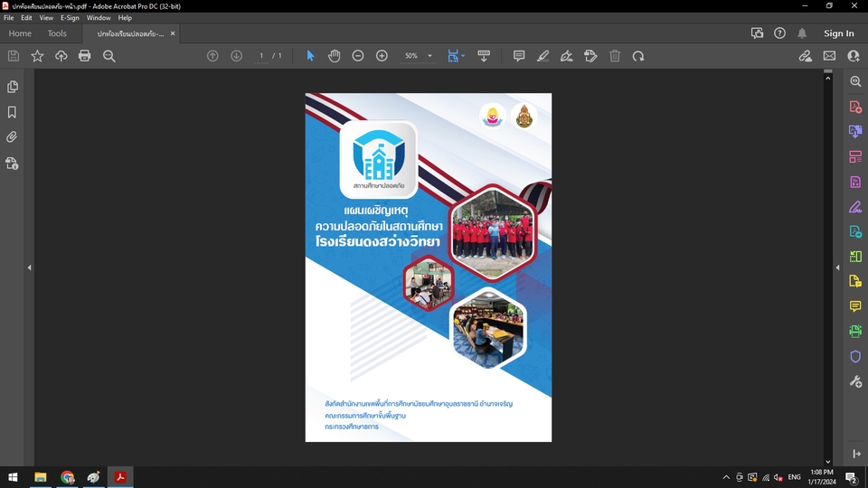The width and height of the screenshot is (868, 488).
Task: Open the Create PDF tool in right pane
Action: 855,107
